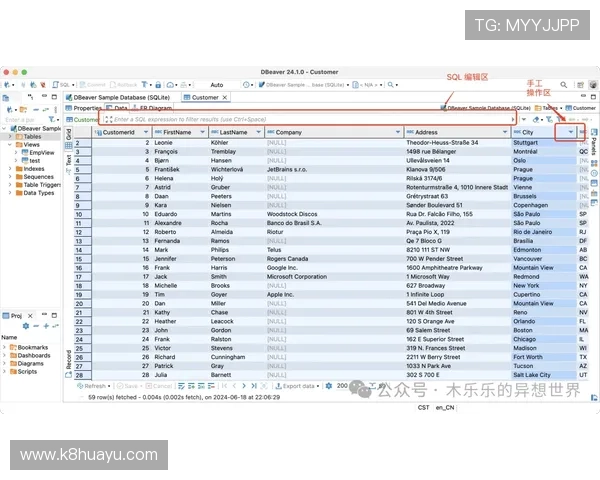Collapse the Views tree node
The height and width of the screenshot is (480, 600).
[x=10, y=145]
